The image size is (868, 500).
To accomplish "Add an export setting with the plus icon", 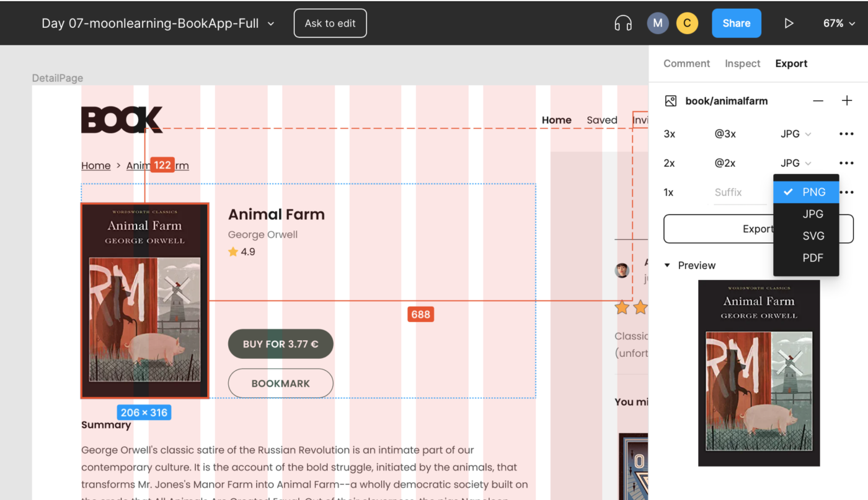I will [x=847, y=100].
